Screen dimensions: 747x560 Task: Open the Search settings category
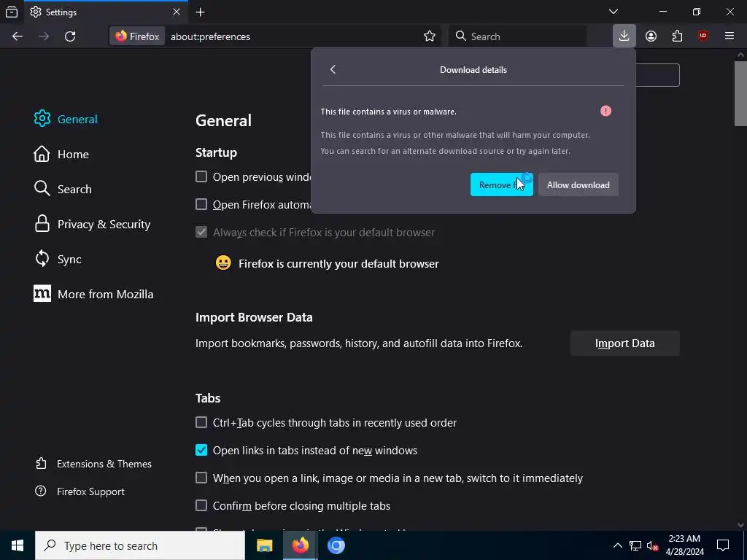(63, 189)
